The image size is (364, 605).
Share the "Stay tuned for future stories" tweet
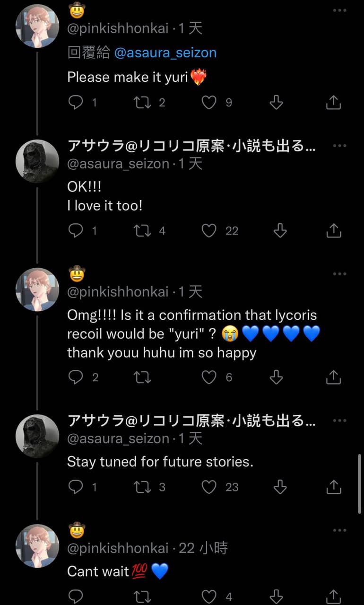tap(334, 487)
